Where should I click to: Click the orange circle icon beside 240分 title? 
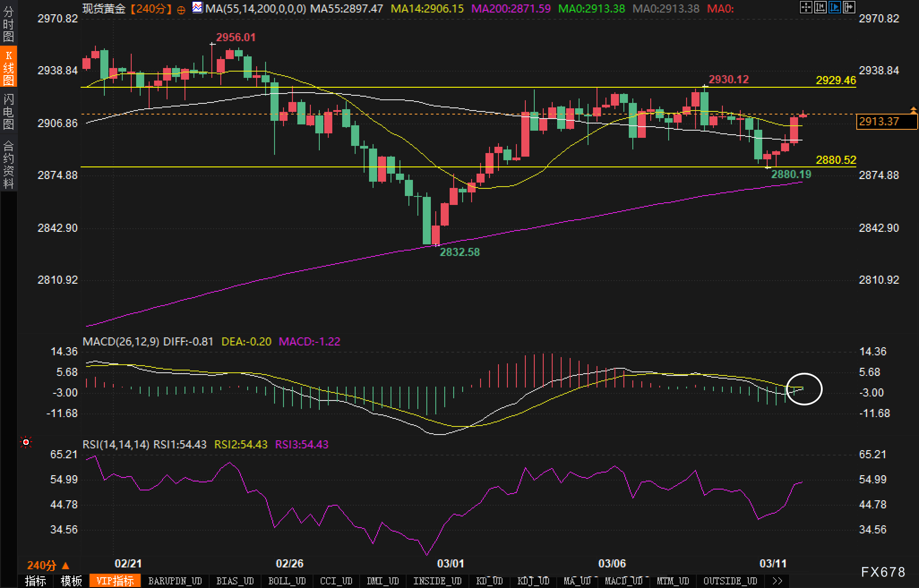coord(181,9)
